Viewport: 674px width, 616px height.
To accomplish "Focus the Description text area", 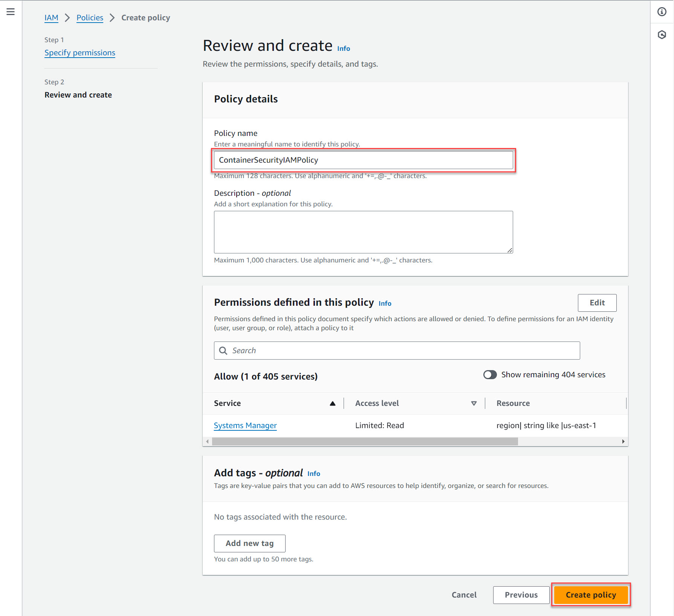I will click(x=363, y=232).
